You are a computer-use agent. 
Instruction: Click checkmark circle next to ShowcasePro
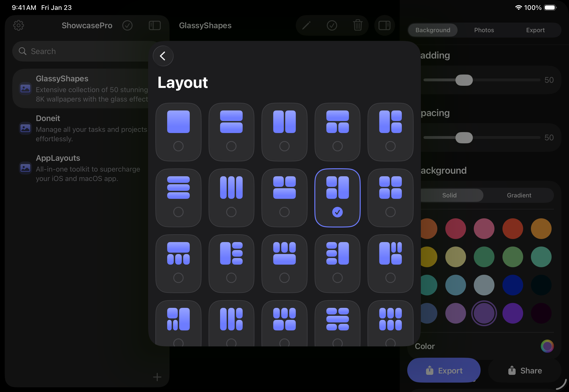click(x=127, y=25)
